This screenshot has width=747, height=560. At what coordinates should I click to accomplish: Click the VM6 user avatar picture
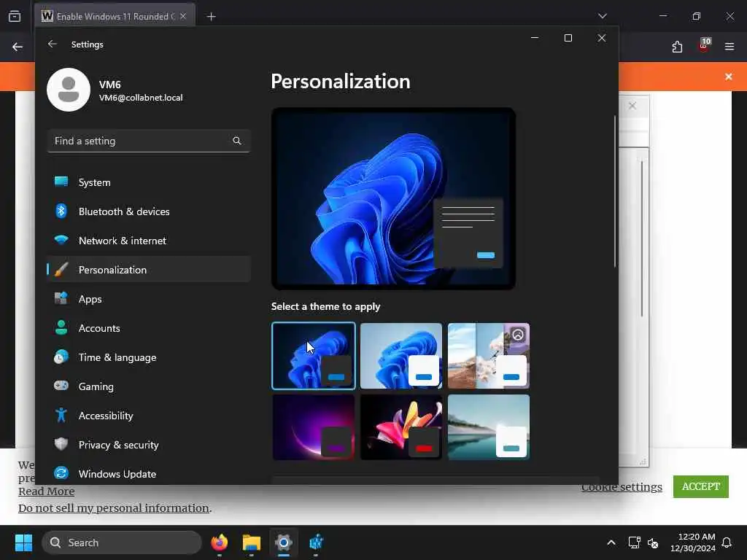point(69,90)
